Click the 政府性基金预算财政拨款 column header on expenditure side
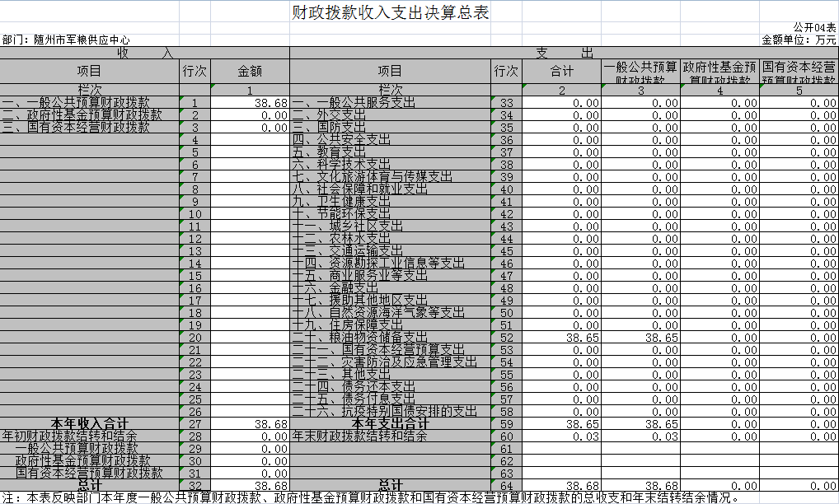The width and height of the screenshot is (839, 504). coord(719,71)
